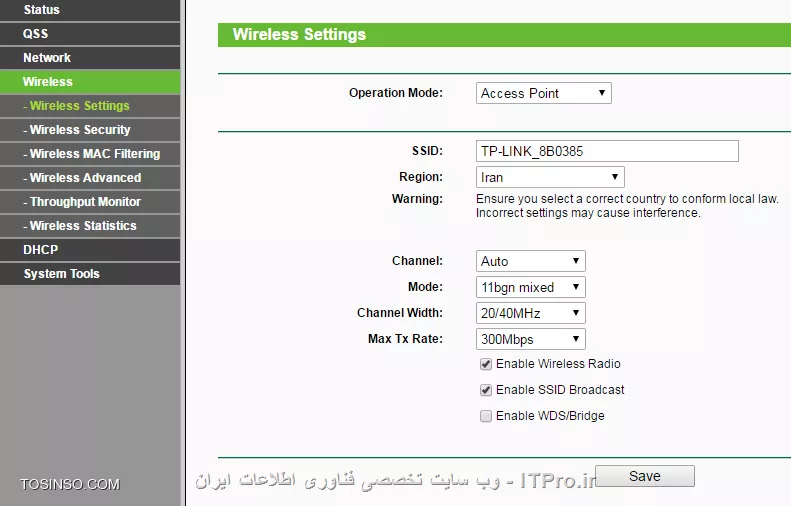Image resolution: width=791 pixels, height=506 pixels.
Task: Click the Wireless Settings page heading
Action: click(x=299, y=34)
